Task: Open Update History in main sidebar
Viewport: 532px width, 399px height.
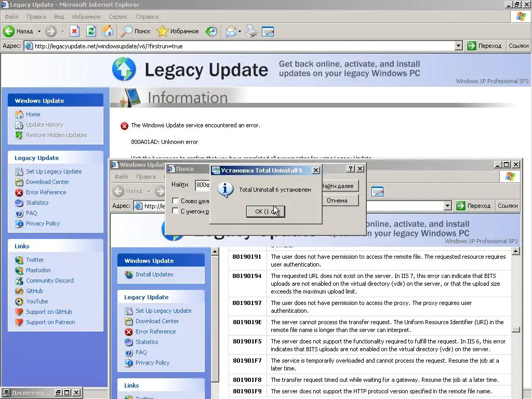Action: click(45, 125)
